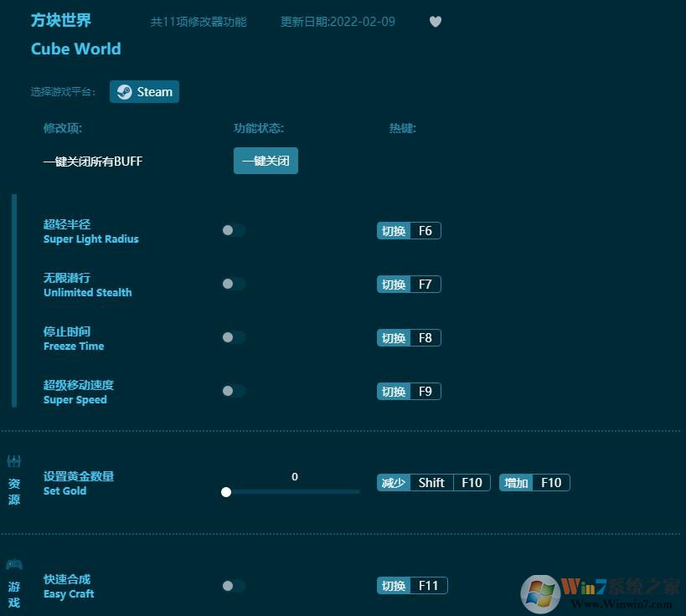The width and height of the screenshot is (686, 616).
Task: Select the 游戏 (Game) gamepad icon in sidebar
Action: 13,564
